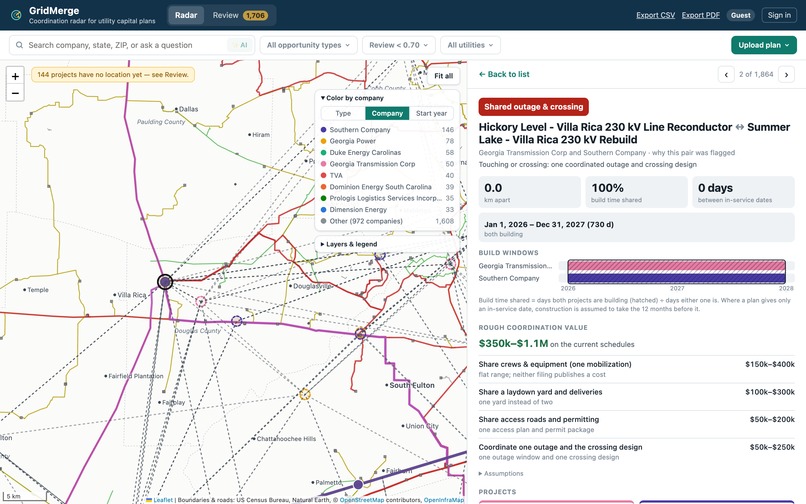Click Other (972 companies) legend row
Viewport: 806px width, 504px height.
[387, 221]
